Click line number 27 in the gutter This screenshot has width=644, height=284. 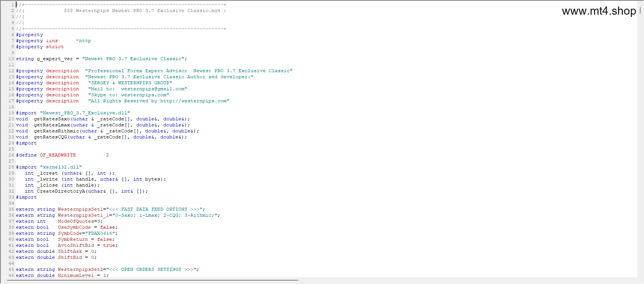point(11,161)
